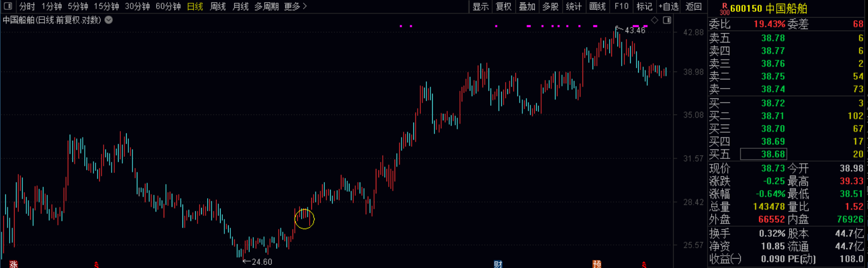The image size is (868, 268).
Task: Expand the 更多 periods menu
Action: pyautogui.click(x=295, y=6)
